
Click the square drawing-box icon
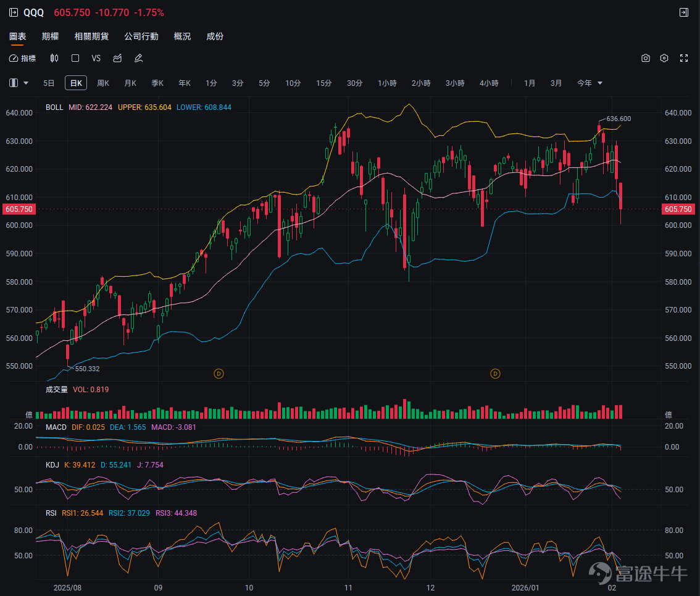pyautogui.click(x=75, y=58)
